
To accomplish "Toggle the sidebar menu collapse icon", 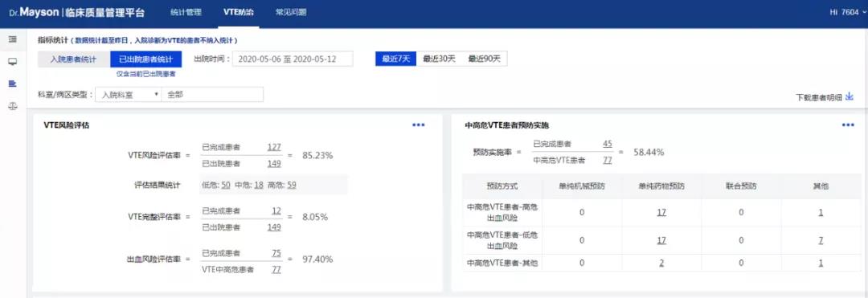I will coord(13,39).
